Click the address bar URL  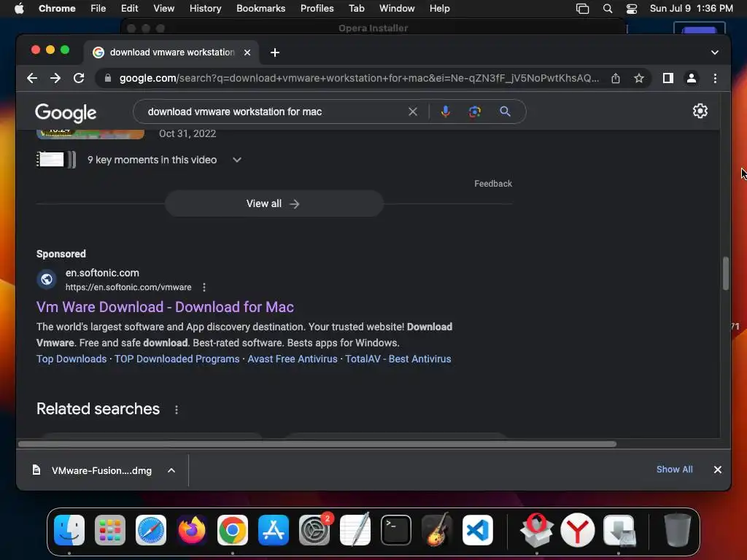[359, 78]
